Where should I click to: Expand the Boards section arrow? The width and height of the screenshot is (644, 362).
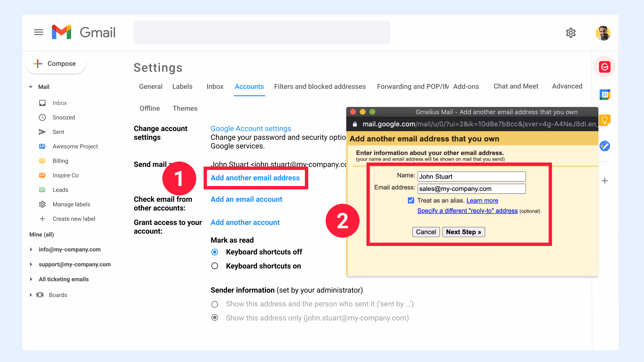coord(31,295)
